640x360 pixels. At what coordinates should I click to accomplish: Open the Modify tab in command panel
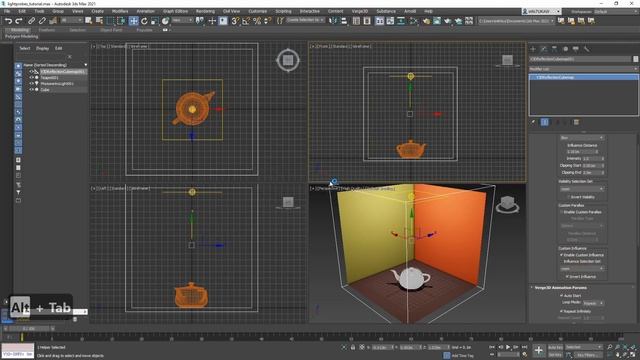544,49
